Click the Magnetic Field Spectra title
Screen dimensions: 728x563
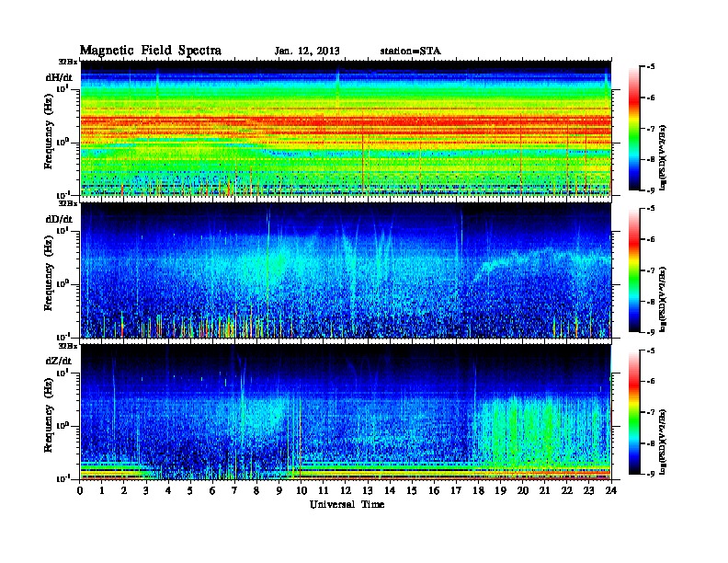pos(151,51)
